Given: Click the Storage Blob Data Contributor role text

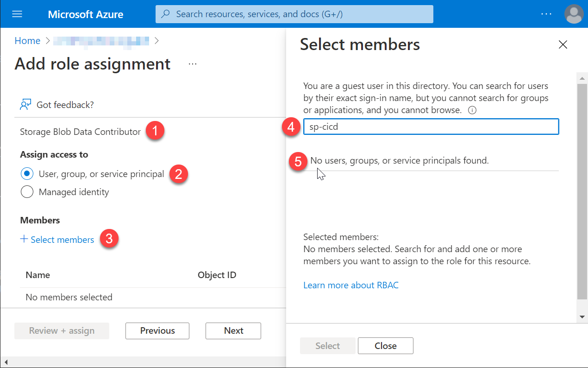Looking at the screenshot, I should coord(80,132).
